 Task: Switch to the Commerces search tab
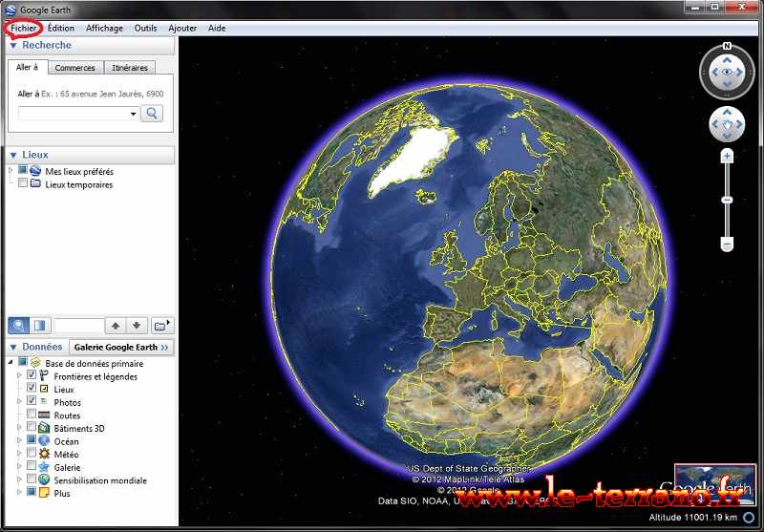pyautogui.click(x=75, y=68)
